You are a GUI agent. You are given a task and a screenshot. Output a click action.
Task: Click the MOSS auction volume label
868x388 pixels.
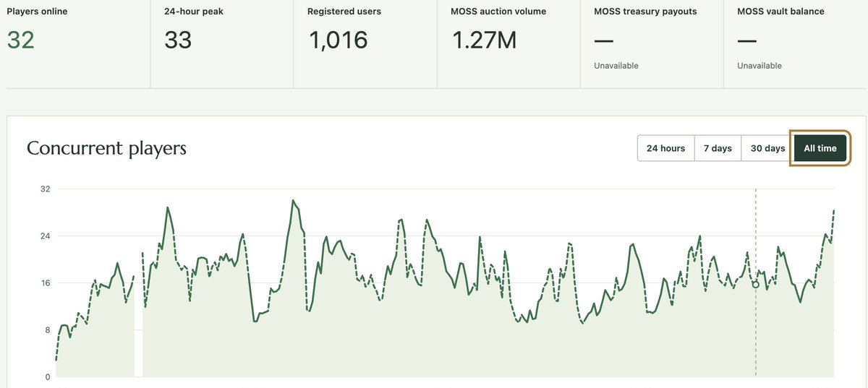(x=498, y=12)
